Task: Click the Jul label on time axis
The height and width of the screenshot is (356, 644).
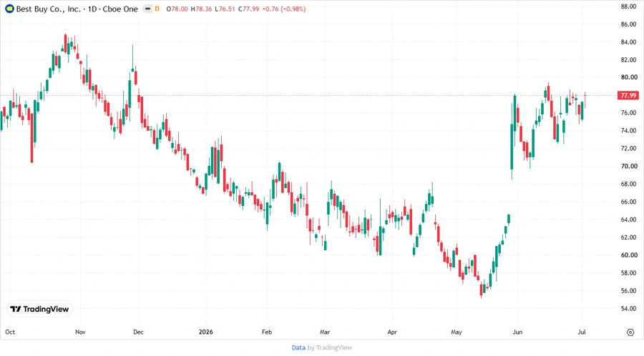Action: click(582, 332)
